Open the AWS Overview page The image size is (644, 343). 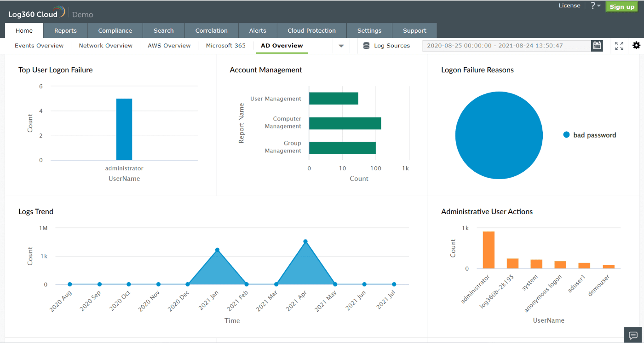(x=169, y=46)
